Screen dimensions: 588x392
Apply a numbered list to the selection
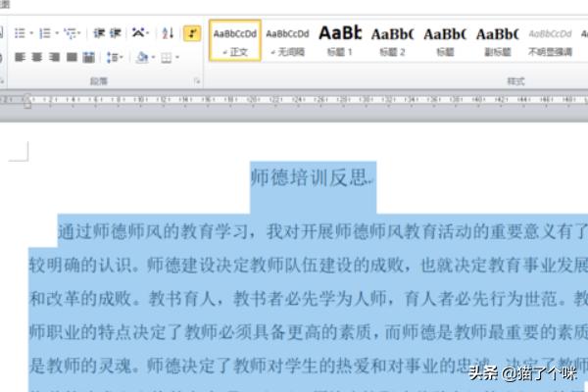point(45,33)
